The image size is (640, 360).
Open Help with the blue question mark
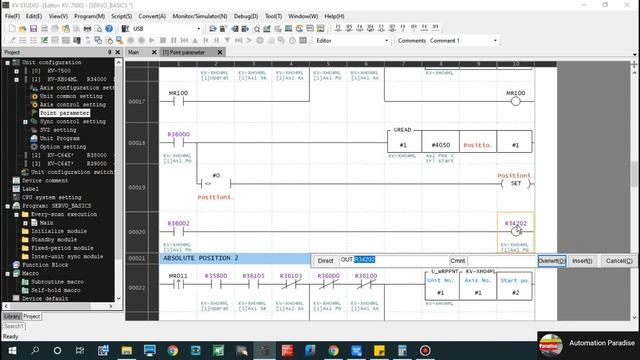(109, 29)
